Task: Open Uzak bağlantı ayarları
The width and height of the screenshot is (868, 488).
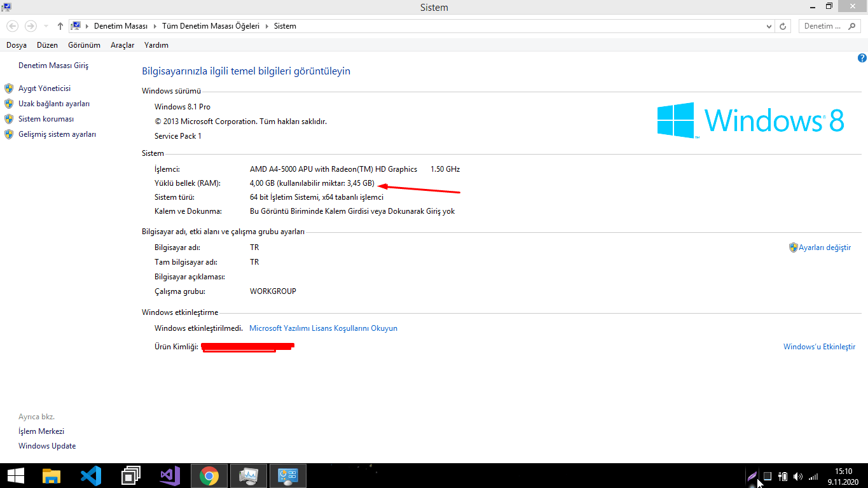Action: 54,104
